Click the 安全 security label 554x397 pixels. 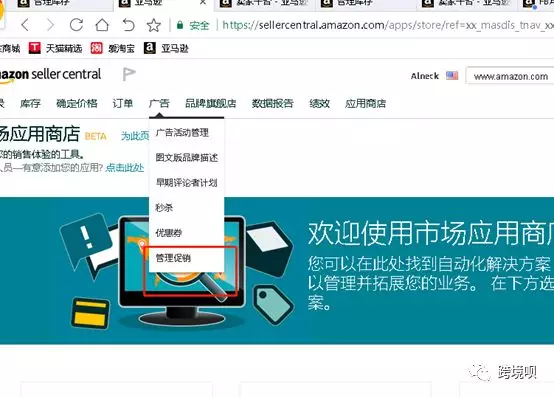point(199,25)
